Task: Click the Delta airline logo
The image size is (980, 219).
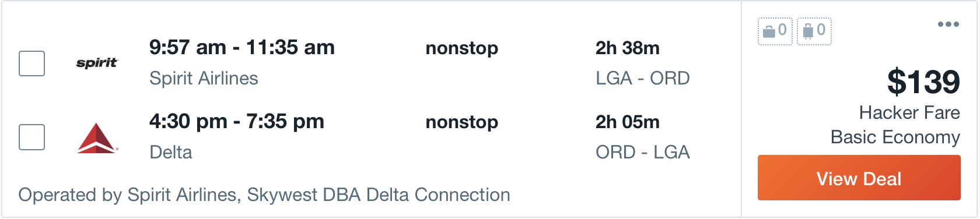Action: 97,138
